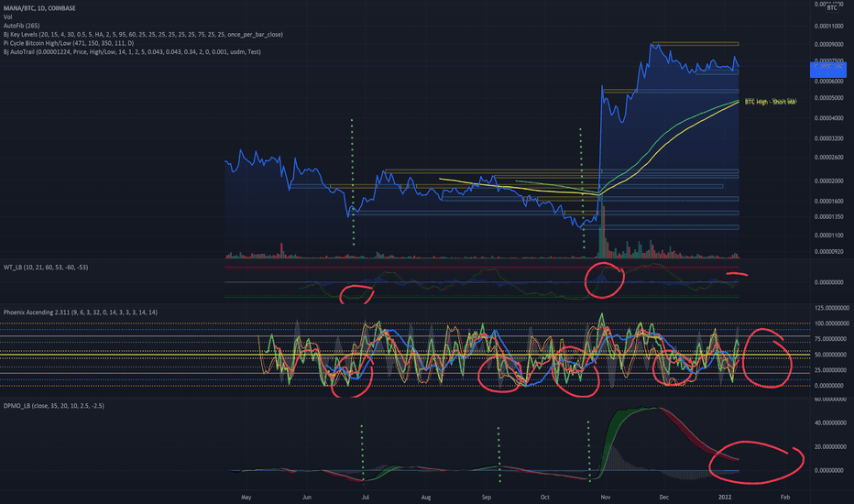Viewport: 854px width, 504px height.
Task: Click DPMO axis value 20.00000000
Action: (x=830, y=447)
